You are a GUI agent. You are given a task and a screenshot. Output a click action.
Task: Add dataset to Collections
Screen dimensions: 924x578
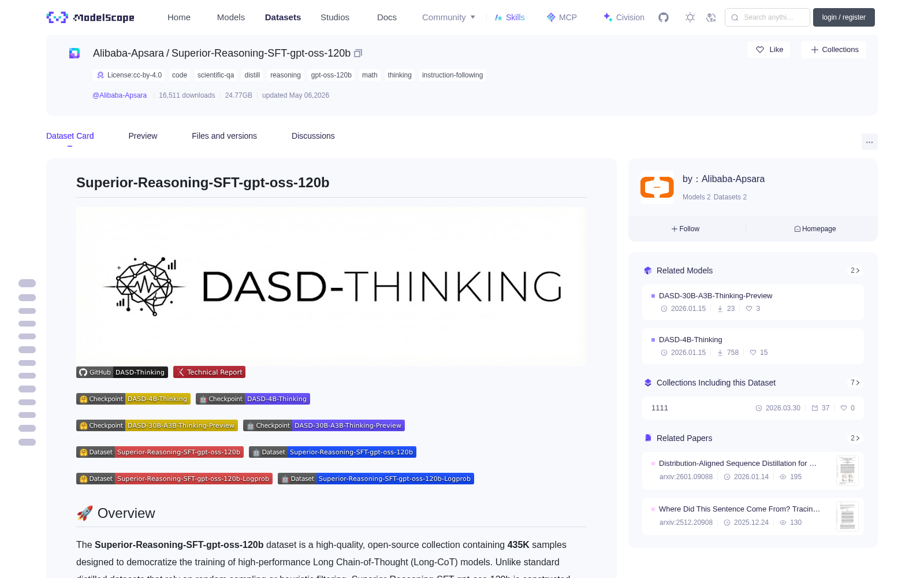pos(834,50)
